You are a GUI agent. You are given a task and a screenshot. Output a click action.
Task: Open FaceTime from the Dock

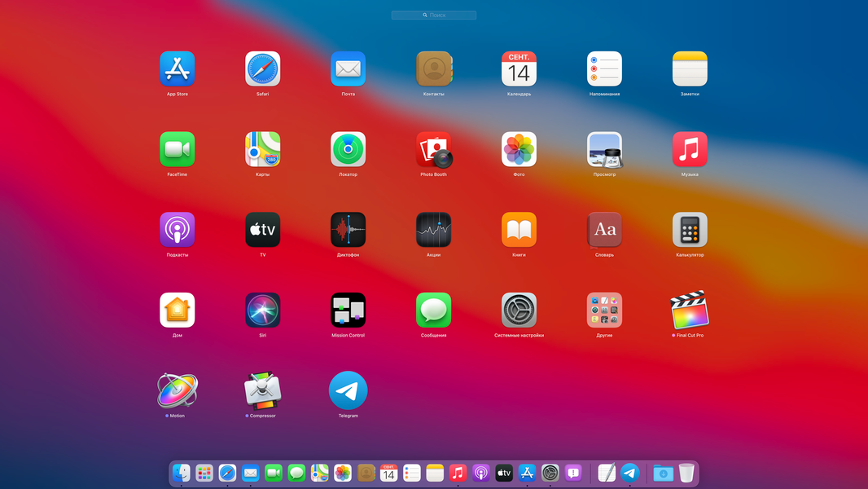274,473
